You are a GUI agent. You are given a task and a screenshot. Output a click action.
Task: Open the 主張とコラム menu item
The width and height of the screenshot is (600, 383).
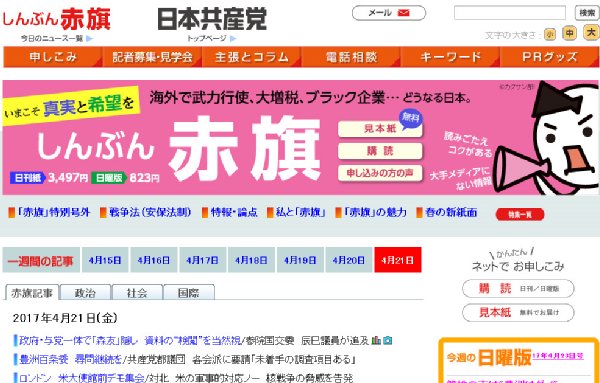pos(252,57)
